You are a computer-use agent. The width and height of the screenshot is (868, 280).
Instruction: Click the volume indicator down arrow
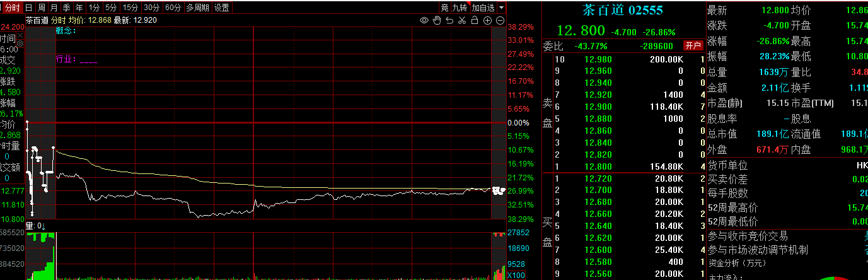44,226
